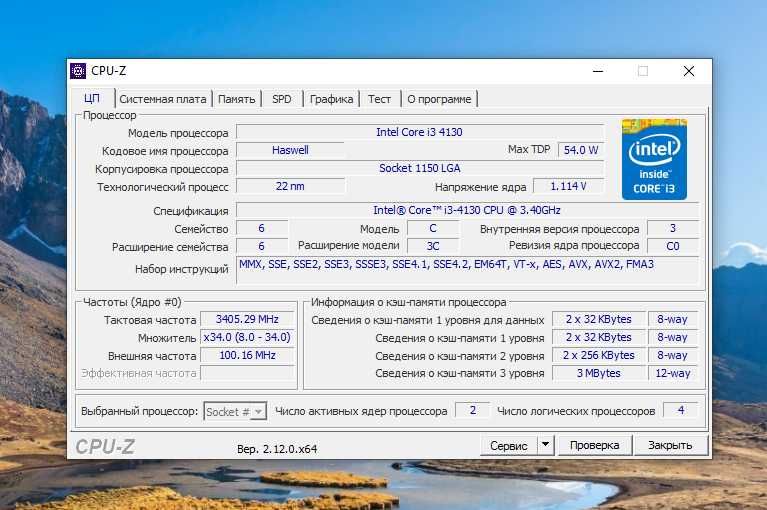Click the bus speed value 100.16 MHz
The image size is (767, 510).
click(x=247, y=355)
